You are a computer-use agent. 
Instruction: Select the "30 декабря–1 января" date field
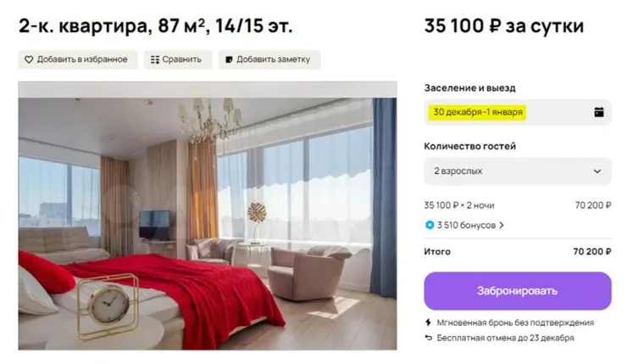coord(479,112)
